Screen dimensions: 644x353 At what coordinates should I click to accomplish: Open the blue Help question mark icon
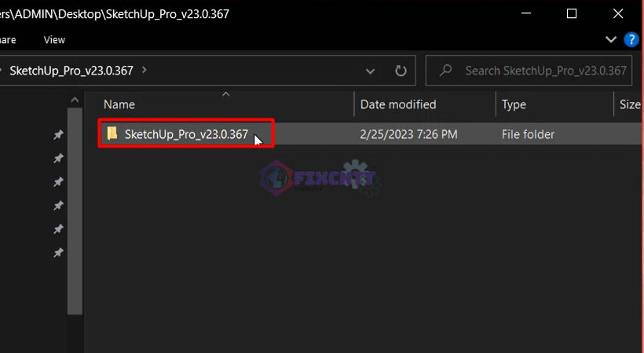coord(631,40)
